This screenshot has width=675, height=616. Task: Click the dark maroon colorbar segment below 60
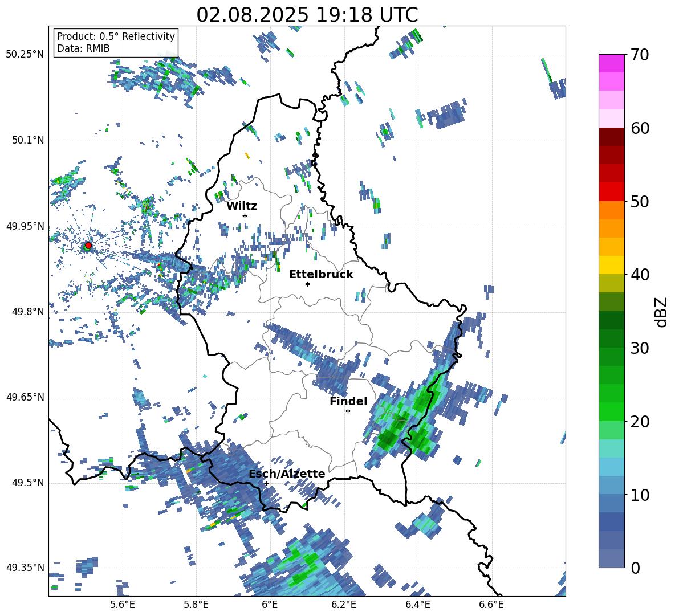611,137
